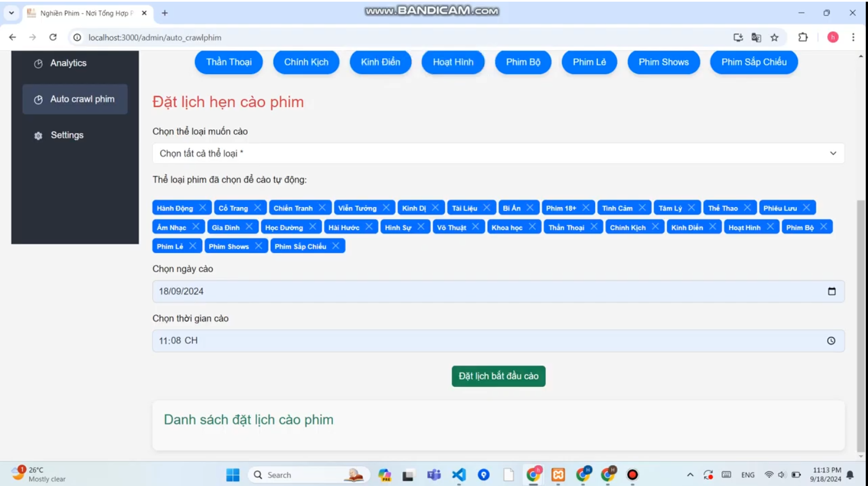Viewport: 868px width, 486px height.
Task: Remove the Gia Đình tag
Action: (x=249, y=227)
